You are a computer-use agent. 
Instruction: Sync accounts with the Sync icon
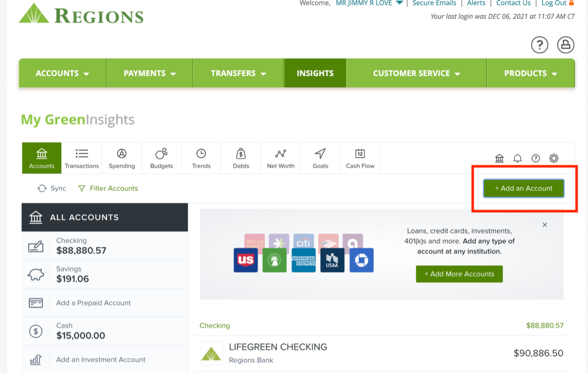pos(42,188)
